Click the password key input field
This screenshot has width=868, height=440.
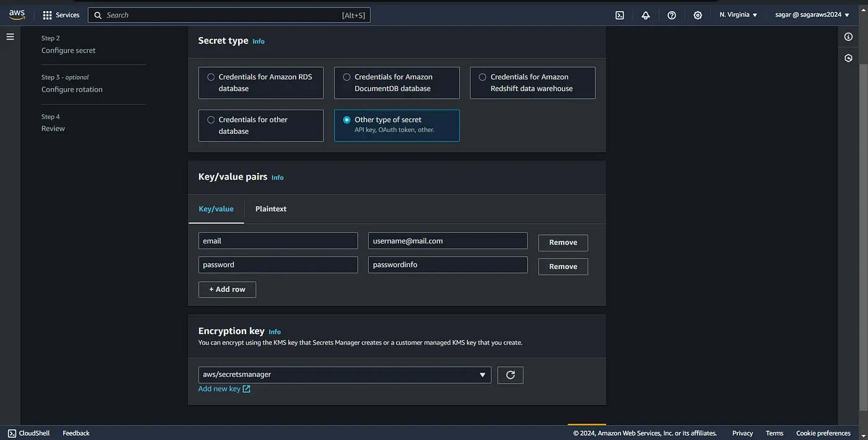(278, 265)
